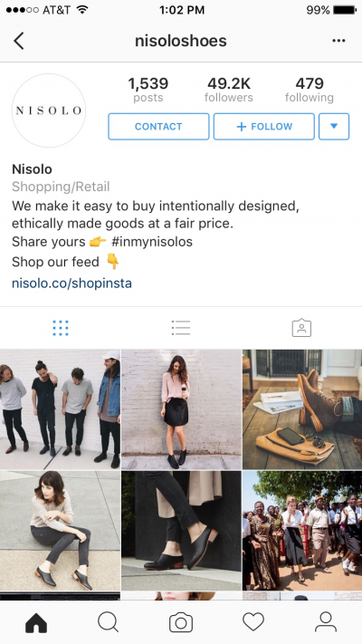This screenshot has width=362, height=644.
Task: Click the CONTACT button
Action: pos(158,127)
